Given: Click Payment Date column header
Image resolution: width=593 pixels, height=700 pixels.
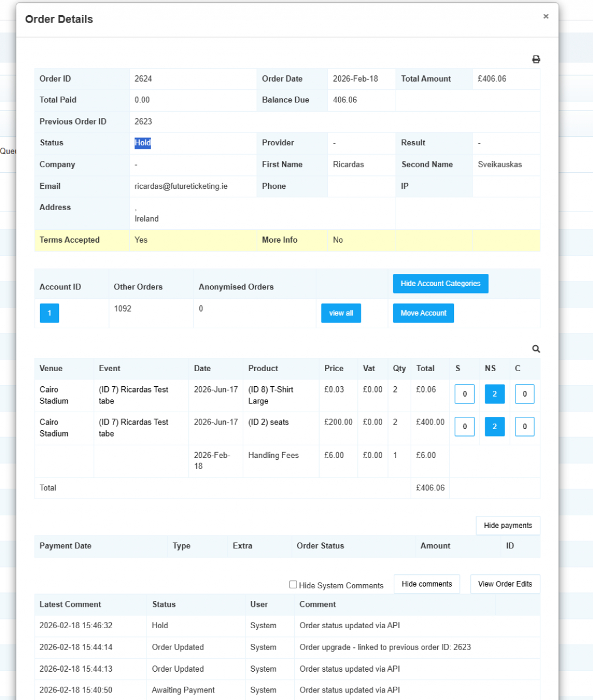Looking at the screenshot, I should [x=65, y=546].
